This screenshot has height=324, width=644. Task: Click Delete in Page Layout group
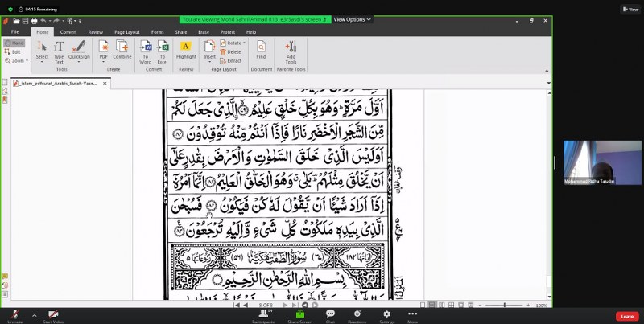click(x=231, y=51)
